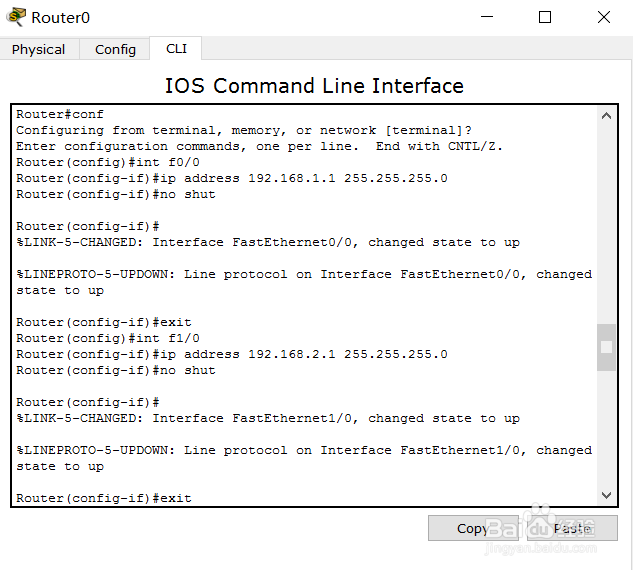Viewport: 633px width, 570px height.
Task: Click the 'ip address 192.168.1.1' command line
Action: 232,178
